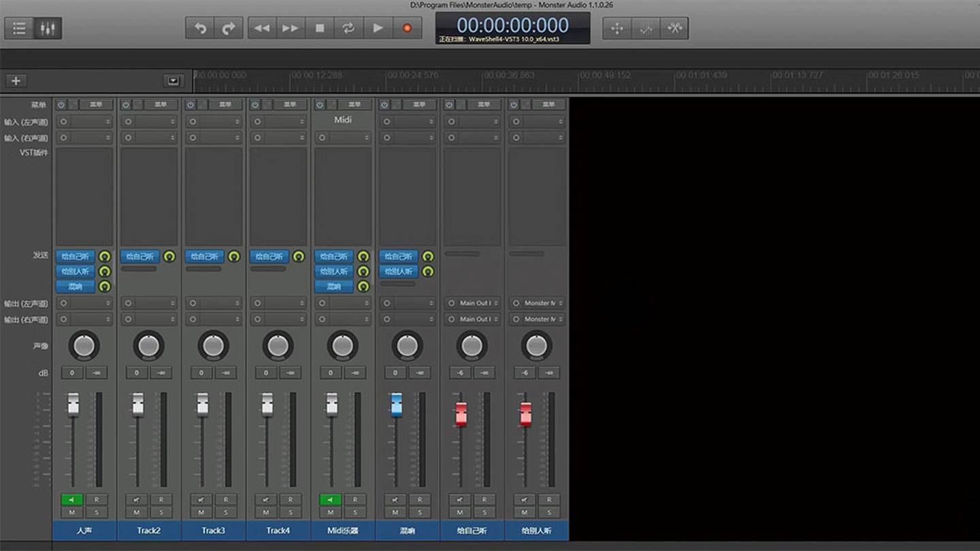Select the Track3 channel name label
The height and width of the screenshot is (551, 980).
(214, 531)
